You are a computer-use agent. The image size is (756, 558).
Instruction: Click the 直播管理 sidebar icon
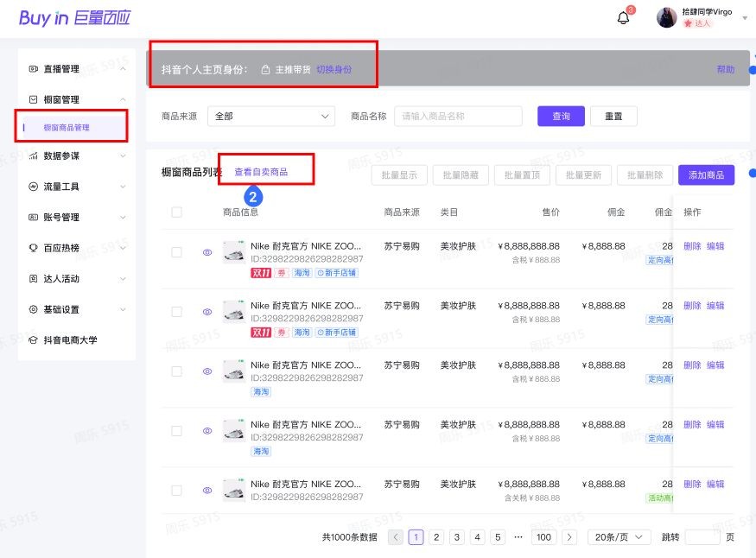34,69
